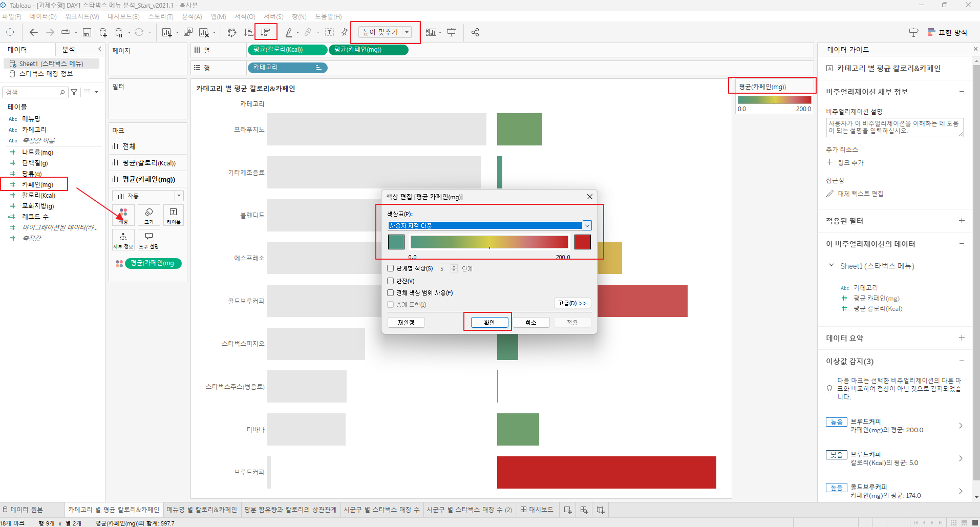Click the highlight pen icon in toolbar
The image size is (980, 527).
coord(289,32)
